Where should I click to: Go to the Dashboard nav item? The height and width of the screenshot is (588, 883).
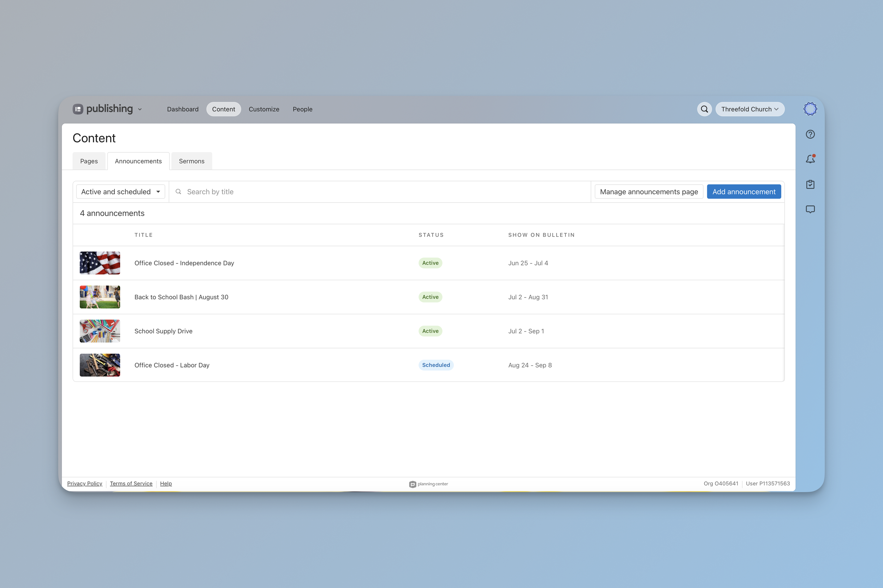183,109
